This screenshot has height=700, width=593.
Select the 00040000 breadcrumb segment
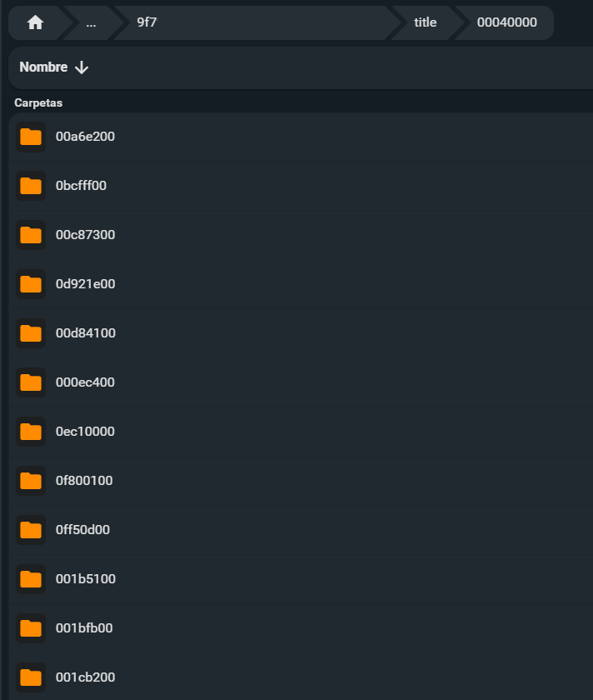(x=506, y=22)
